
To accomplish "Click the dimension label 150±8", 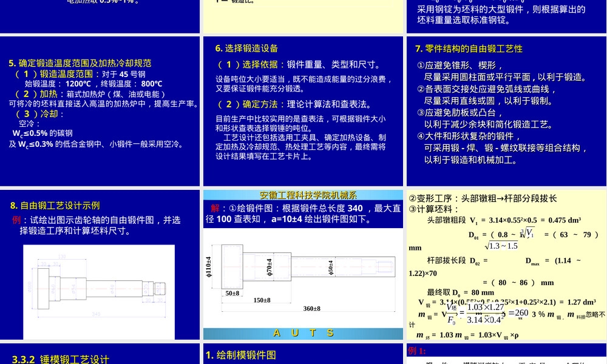I will click(x=262, y=300).
